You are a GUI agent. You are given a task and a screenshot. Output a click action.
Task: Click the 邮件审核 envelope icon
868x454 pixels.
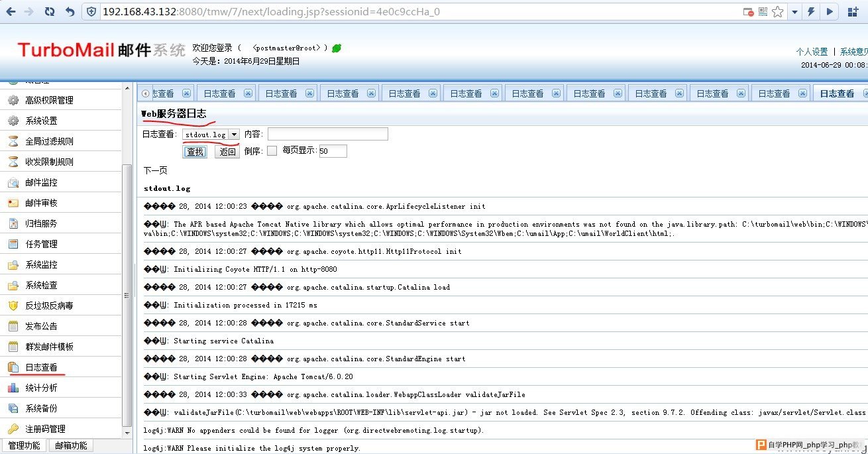13,203
